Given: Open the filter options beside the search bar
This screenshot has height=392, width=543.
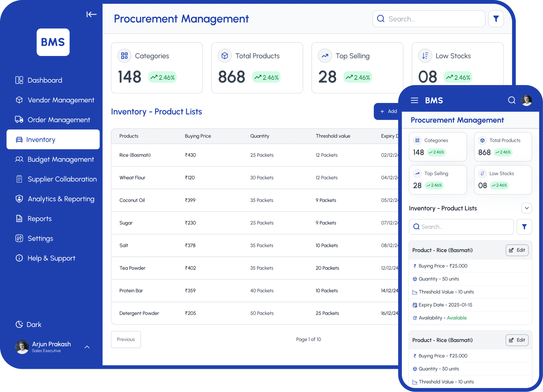Looking at the screenshot, I should tap(496, 19).
